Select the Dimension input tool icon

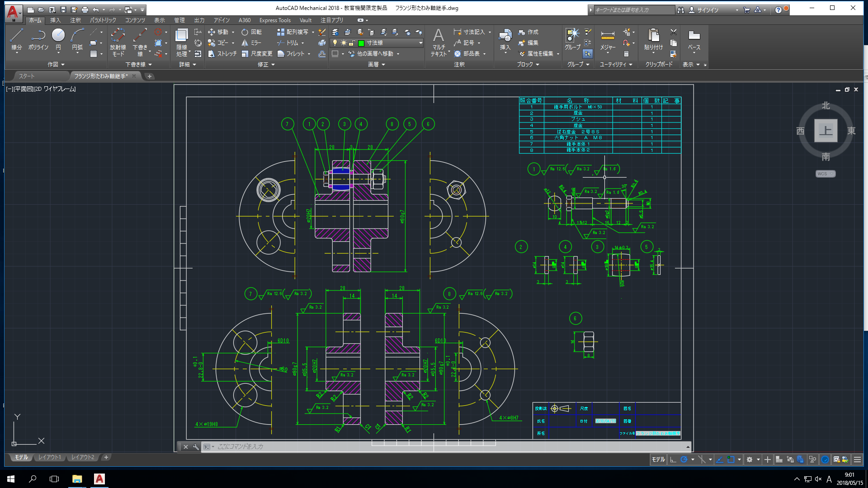point(457,32)
